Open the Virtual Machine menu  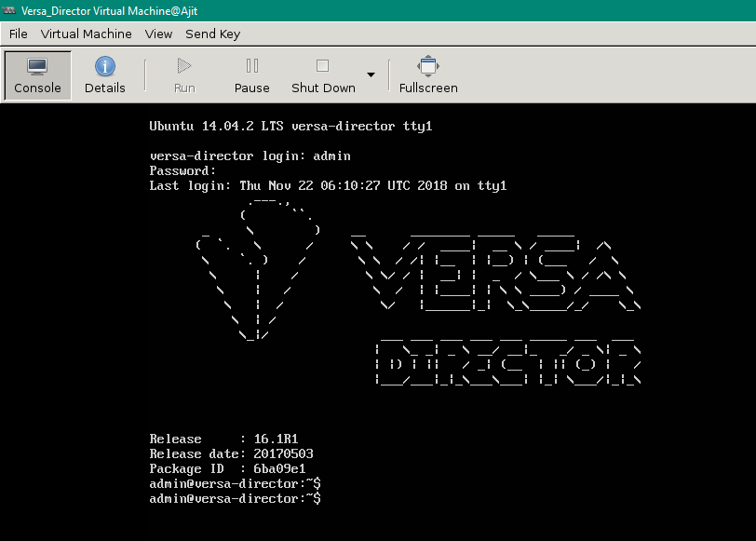pos(86,34)
